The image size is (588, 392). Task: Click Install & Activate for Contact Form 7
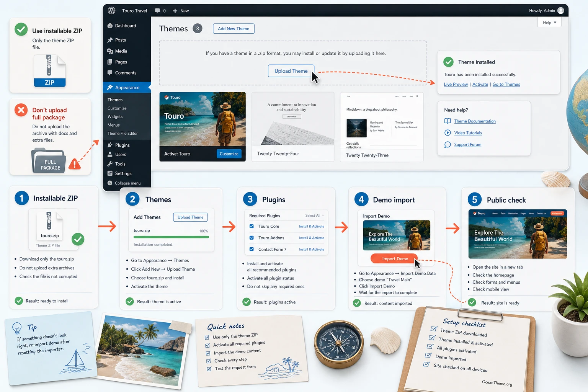pyautogui.click(x=312, y=249)
